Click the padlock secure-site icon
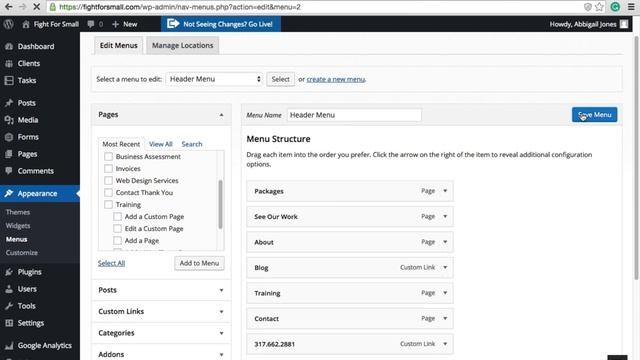 tap(53, 7)
